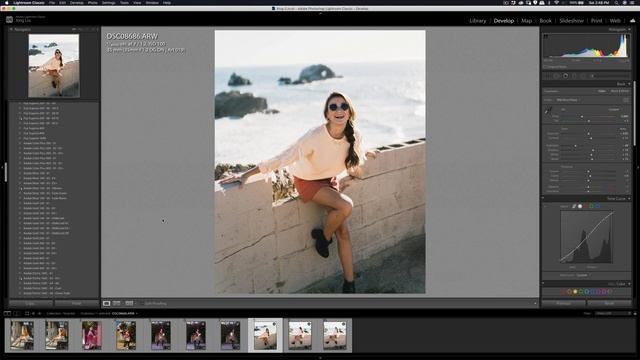Open the Profile dropdown
640x360 pixels.
click(568, 100)
